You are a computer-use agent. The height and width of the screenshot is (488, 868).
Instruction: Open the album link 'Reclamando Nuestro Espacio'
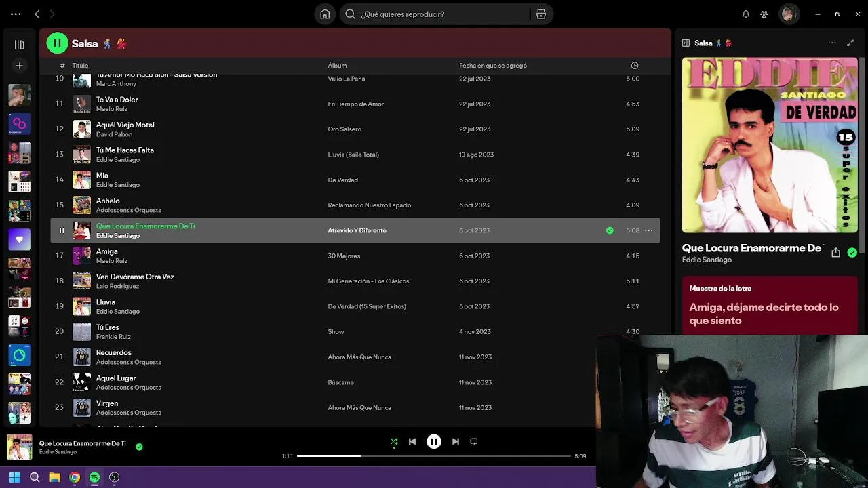click(370, 205)
